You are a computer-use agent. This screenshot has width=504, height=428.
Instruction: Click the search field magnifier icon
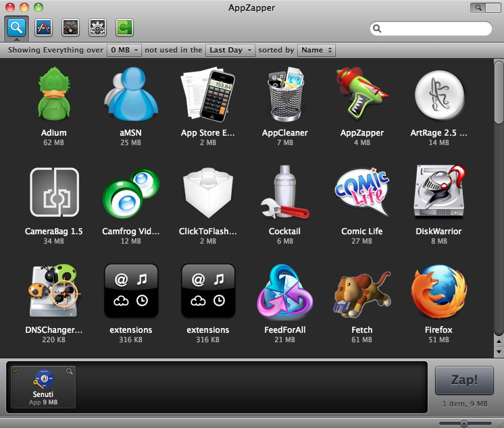tap(377, 28)
